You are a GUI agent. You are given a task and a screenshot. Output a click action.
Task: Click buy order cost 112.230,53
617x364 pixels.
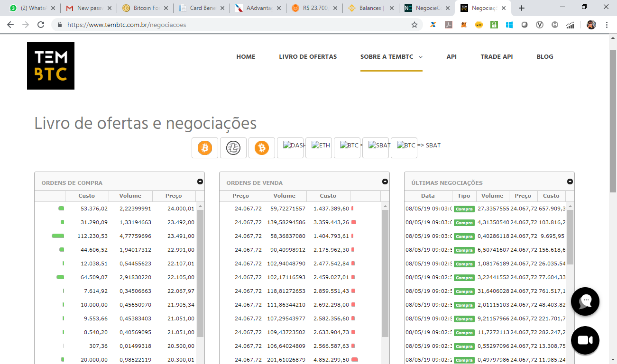92,236
